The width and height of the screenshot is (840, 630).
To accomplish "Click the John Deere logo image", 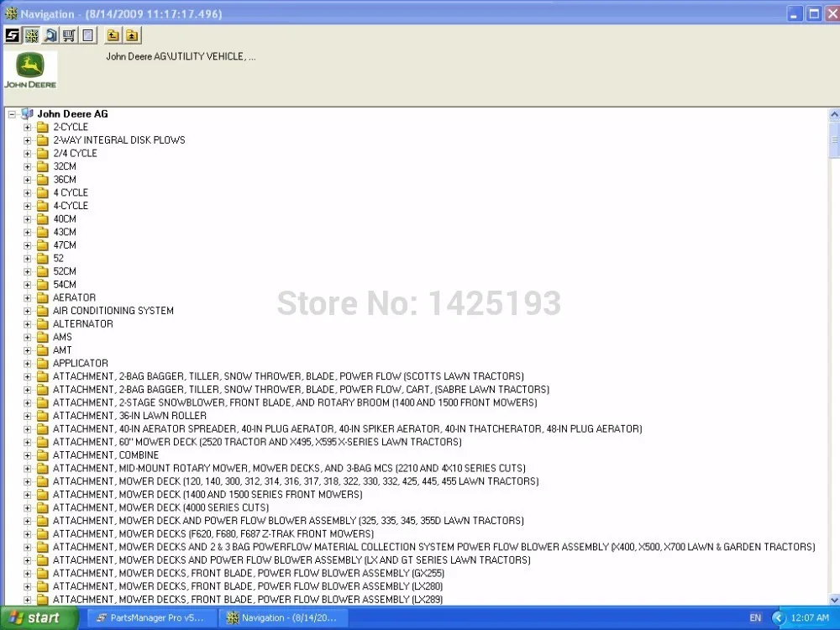I will pos(30,71).
